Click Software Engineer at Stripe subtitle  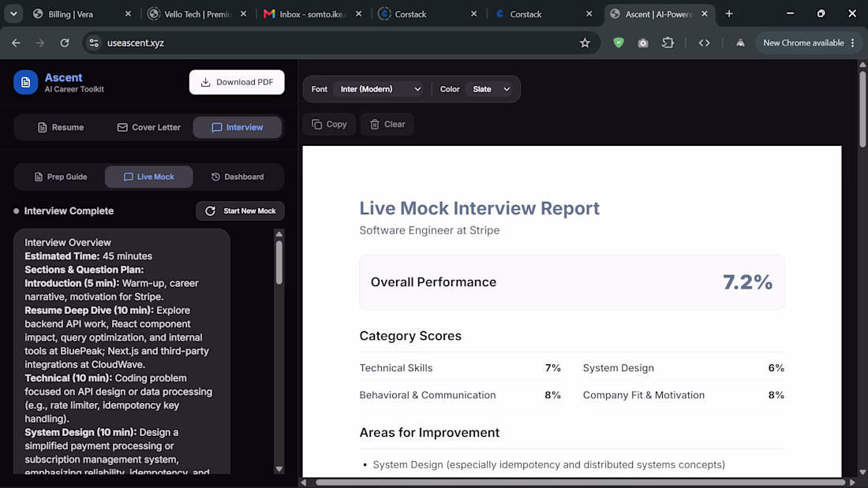click(x=429, y=230)
